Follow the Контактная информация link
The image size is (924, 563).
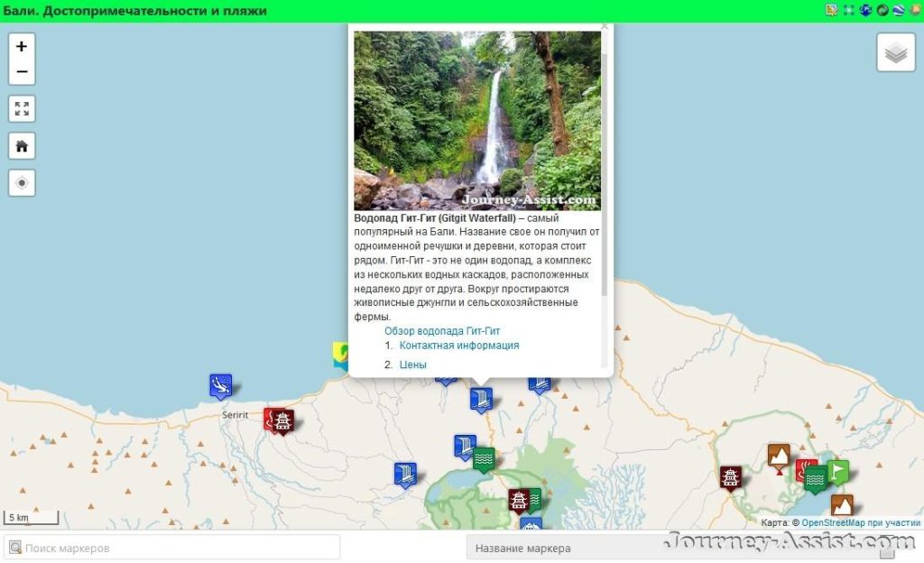pyautogui.click(x=459, y=346)
